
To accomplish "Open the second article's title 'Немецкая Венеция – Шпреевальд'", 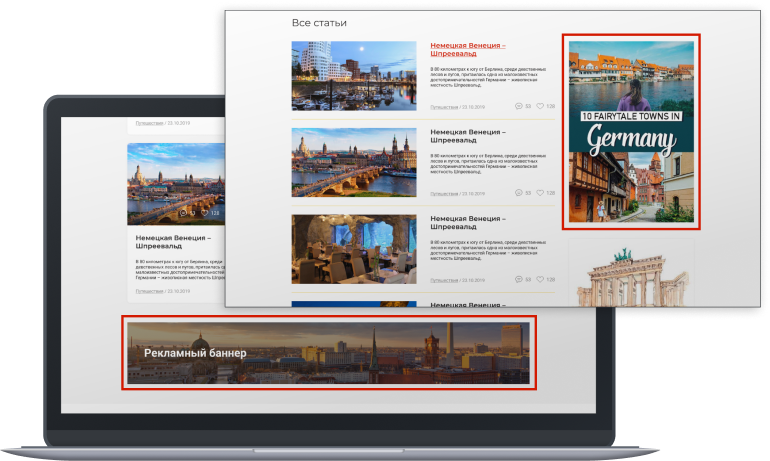I will (x=467, y=137).
